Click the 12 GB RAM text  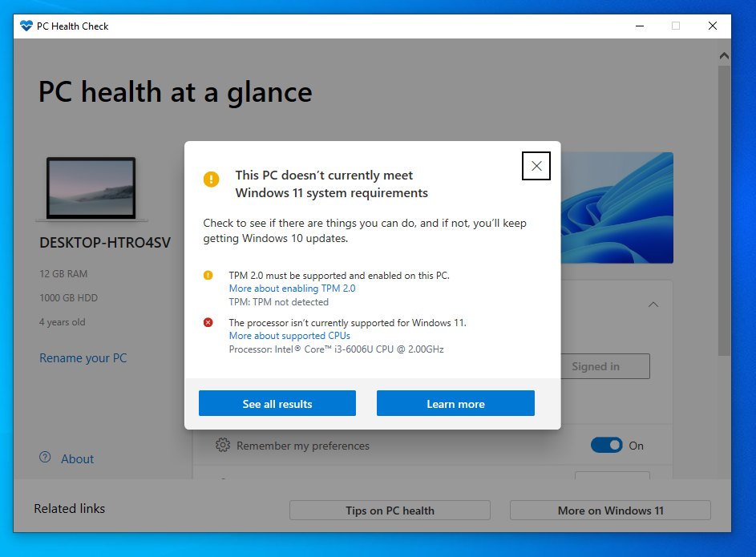(x=63, y=273)
